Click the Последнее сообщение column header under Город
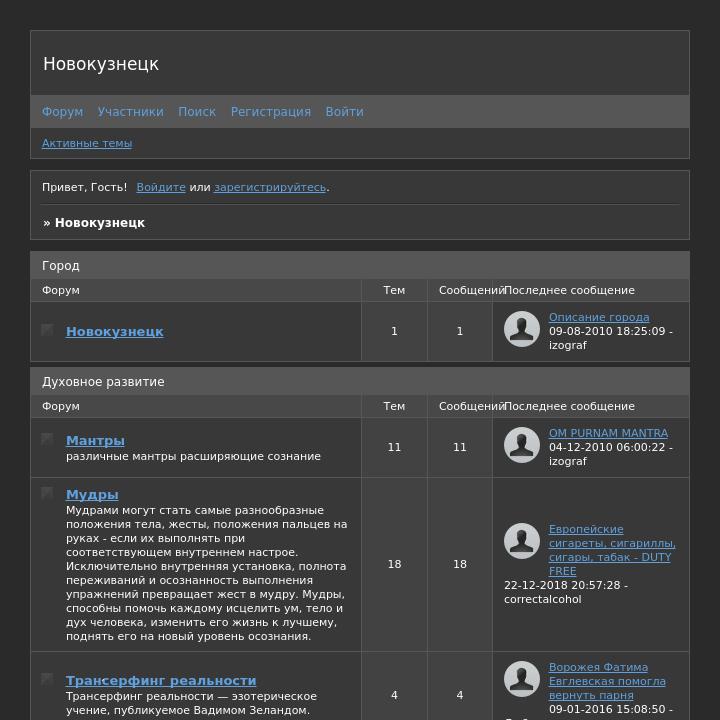The height and width of the screenshot is (720, 720). (x=569, y=290)
